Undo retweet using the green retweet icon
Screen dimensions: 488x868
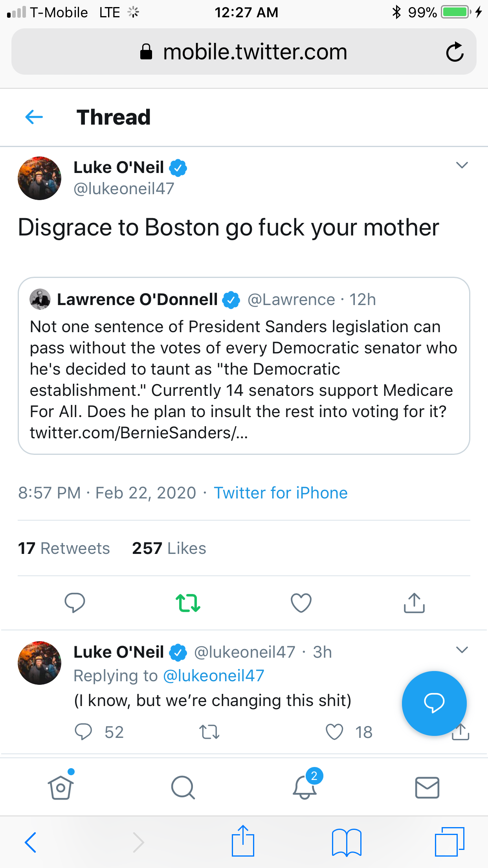click(188, 603)
